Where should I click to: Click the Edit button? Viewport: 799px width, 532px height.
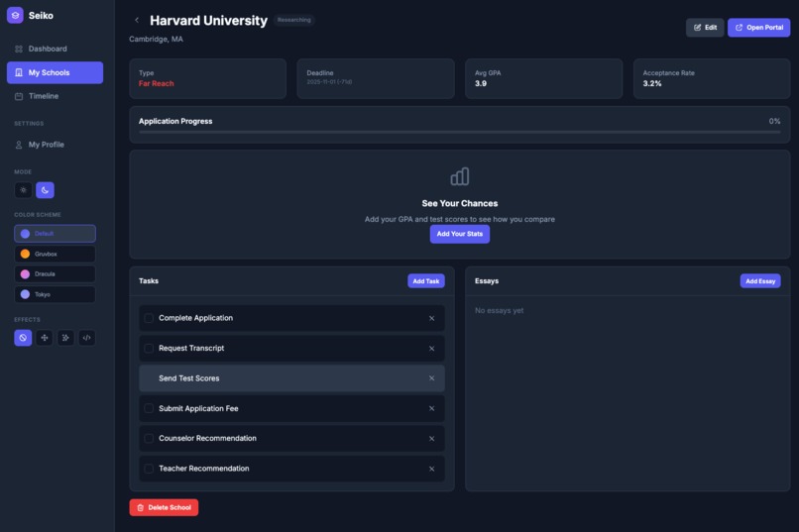[x=705, y=28]
